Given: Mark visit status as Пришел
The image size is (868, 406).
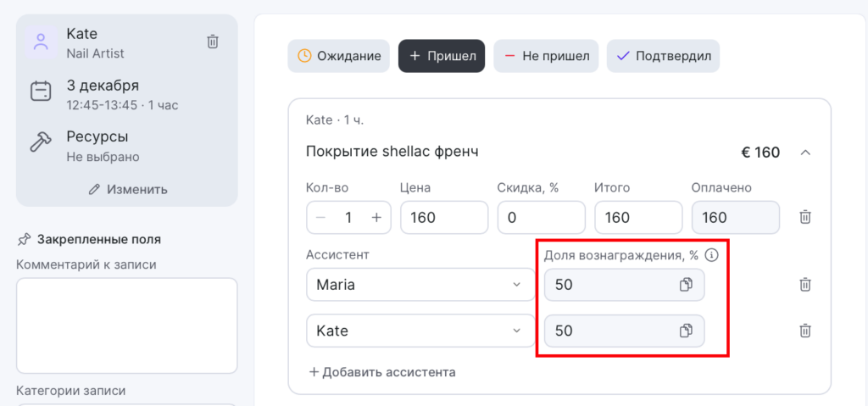Looking at the screenshot, I should point(442,56).
